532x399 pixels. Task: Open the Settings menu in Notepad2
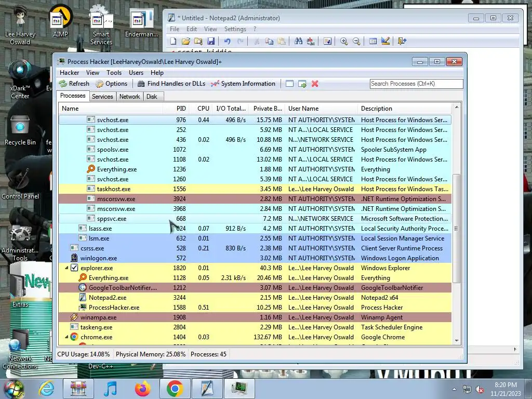pos(235,29)
